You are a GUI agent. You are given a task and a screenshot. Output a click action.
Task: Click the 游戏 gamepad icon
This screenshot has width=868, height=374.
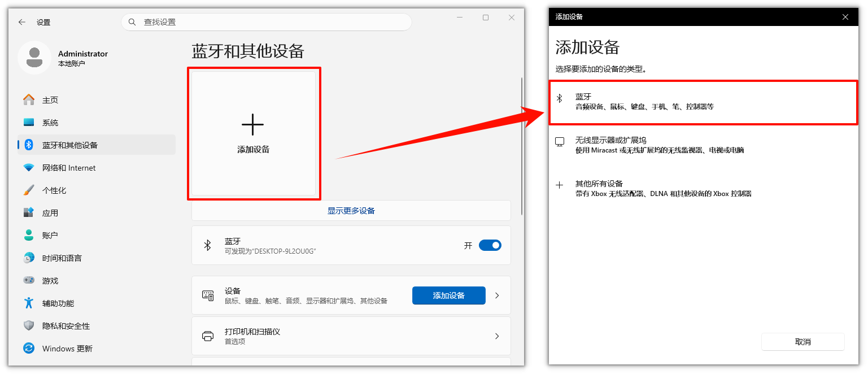coord(29,280)
